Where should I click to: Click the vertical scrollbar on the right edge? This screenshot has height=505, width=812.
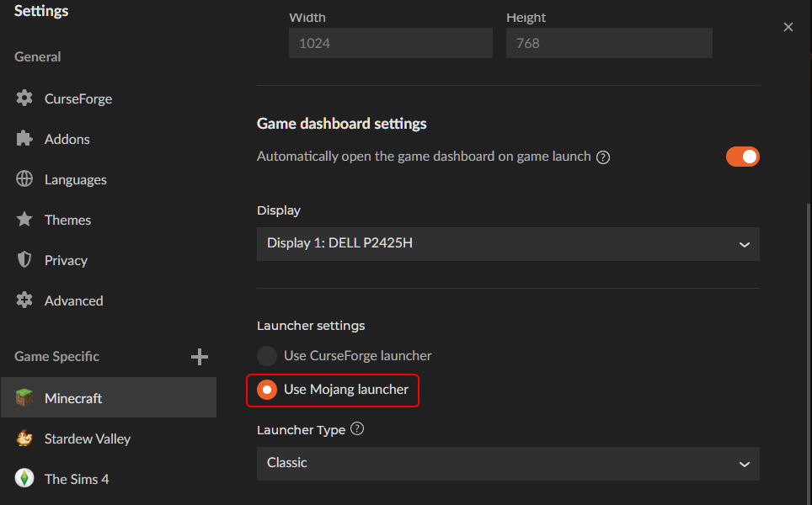[809, 352]
